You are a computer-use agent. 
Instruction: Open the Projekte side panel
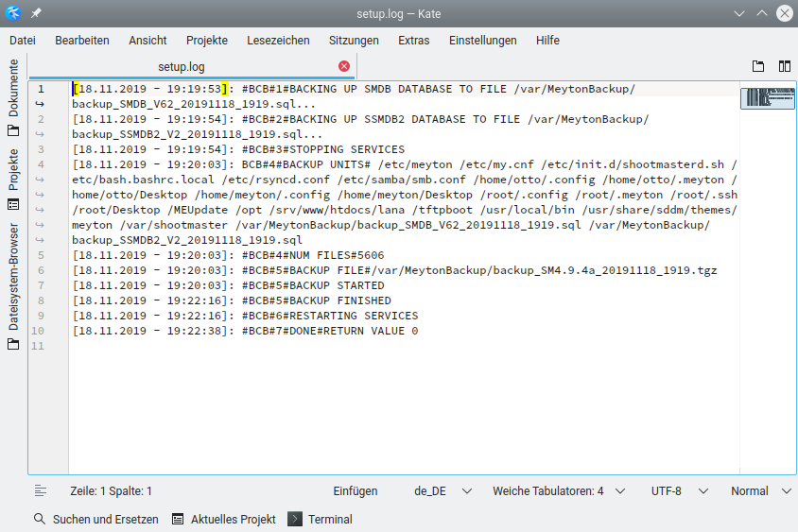click(x=13, y=180)
